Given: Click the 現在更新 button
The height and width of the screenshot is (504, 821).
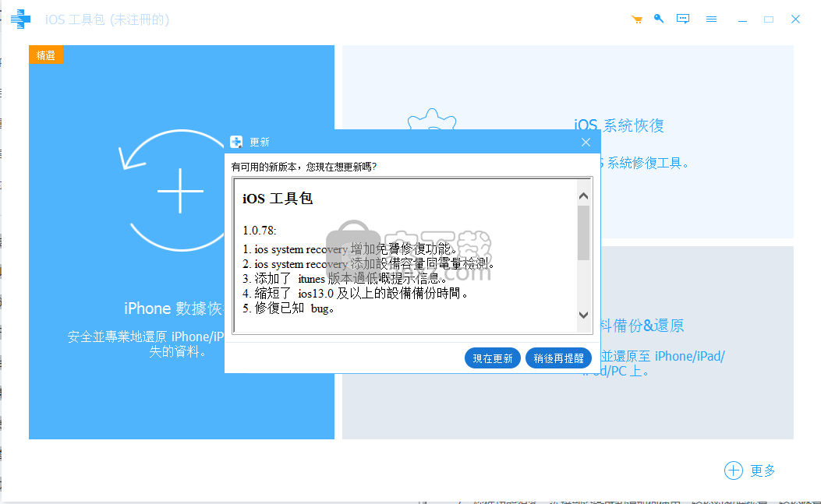Looking at the screenshot, I should point(492,358).
